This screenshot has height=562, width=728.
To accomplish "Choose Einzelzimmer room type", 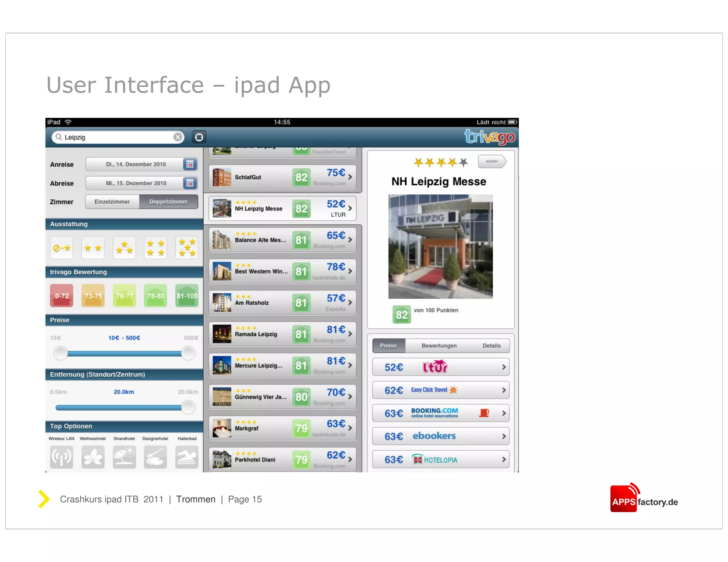I will (x=112, y=202).
